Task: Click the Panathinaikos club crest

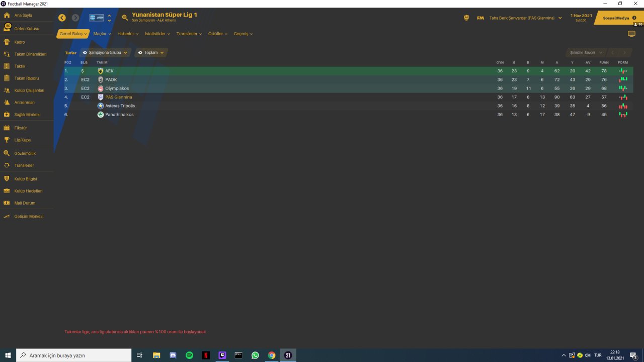Action: [x=101, y=115]
